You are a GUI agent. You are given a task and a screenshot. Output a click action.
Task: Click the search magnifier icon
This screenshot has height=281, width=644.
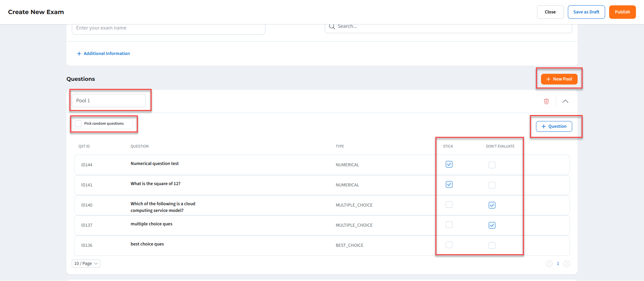click(x=332, y=26)
